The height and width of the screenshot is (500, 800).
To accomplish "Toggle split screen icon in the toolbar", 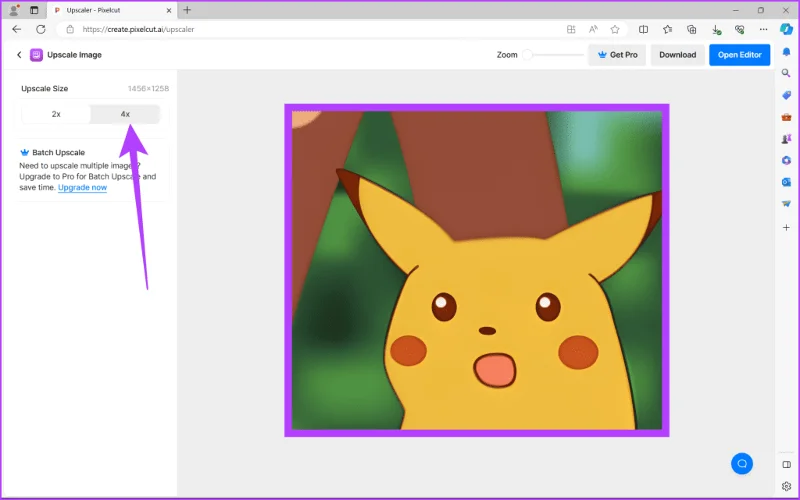I will click(x=643, y=30).
